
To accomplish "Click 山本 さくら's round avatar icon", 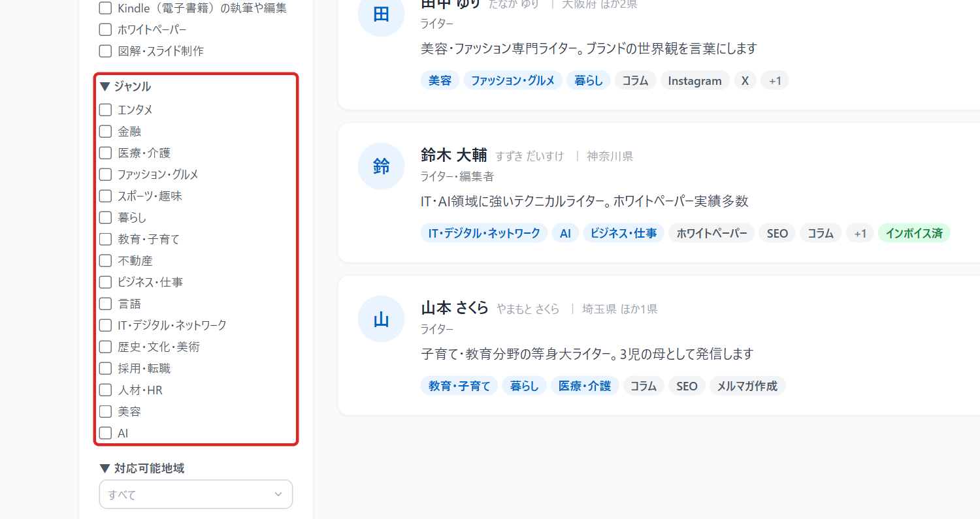I will coord(382,319).
